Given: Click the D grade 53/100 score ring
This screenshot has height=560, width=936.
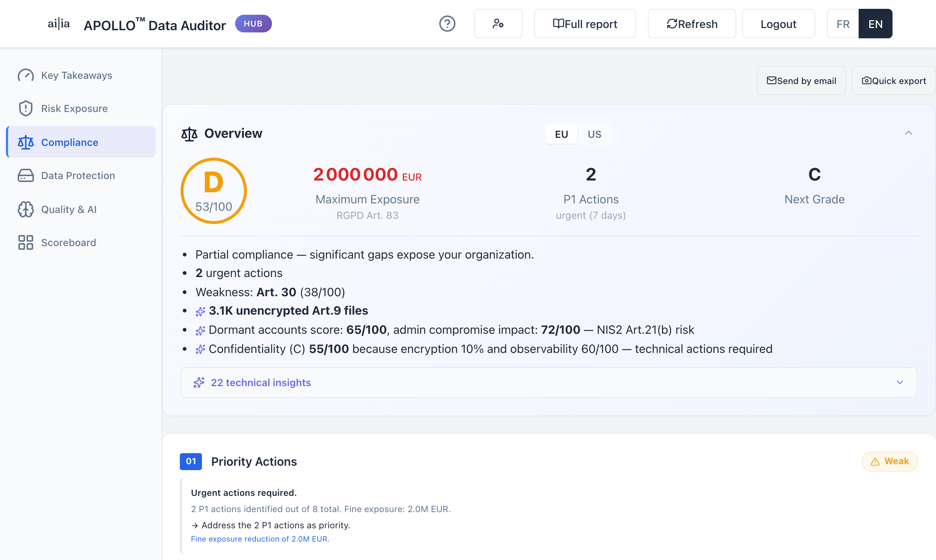Looking at the screenshot, I should coord(214,191).
